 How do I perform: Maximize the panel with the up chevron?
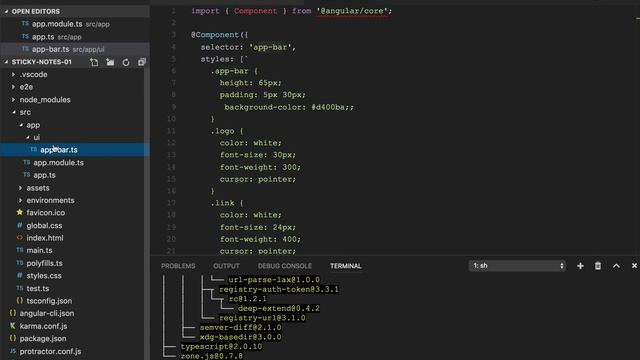pos(616,266)
